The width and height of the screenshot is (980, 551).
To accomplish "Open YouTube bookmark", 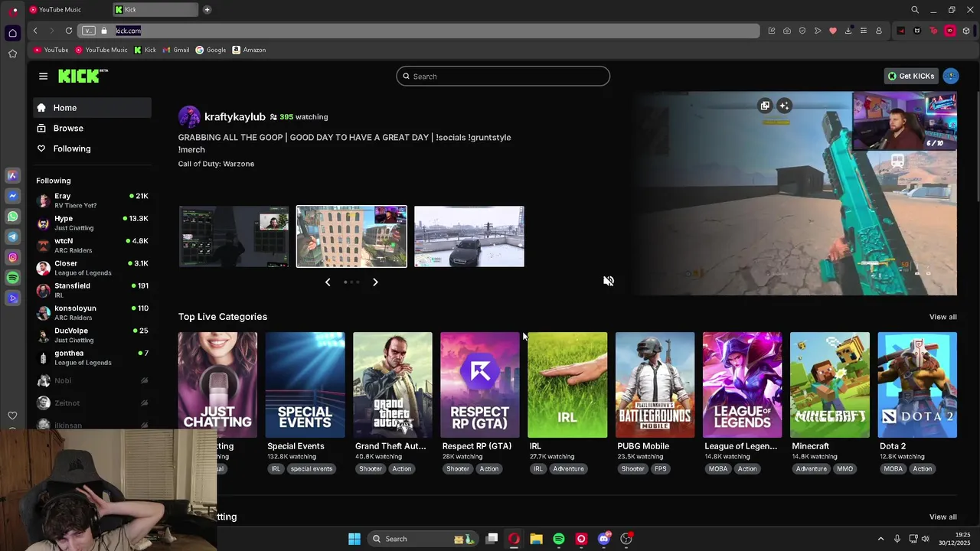I will coord(51,50).
